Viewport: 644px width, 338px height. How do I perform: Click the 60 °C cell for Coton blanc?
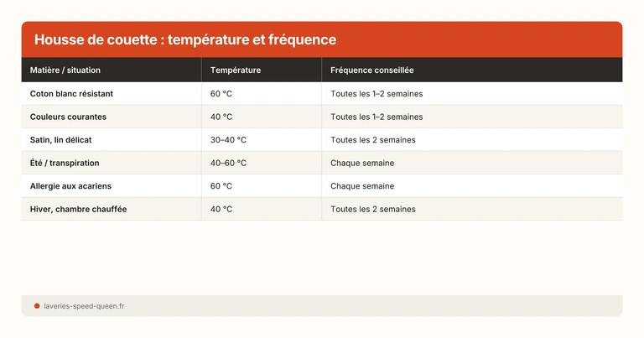[221, 93]
